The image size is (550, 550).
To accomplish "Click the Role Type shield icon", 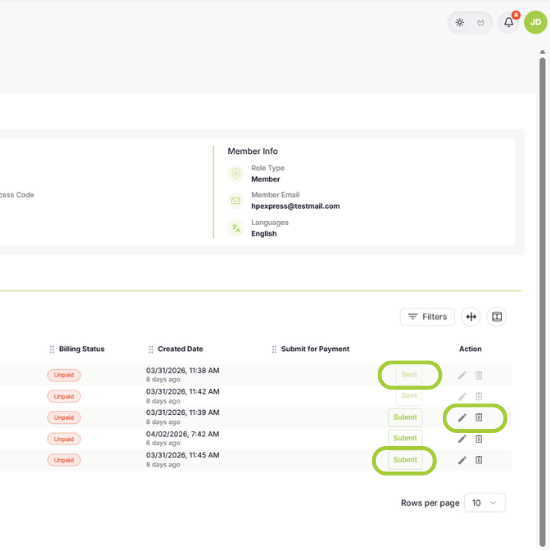I will point(236,174).
